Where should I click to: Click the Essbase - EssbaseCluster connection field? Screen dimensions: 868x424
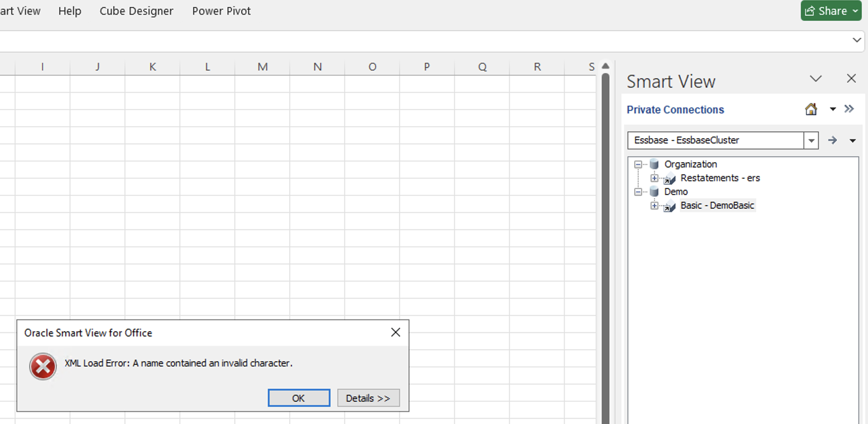pyautogui.click(x=716, y=140)
